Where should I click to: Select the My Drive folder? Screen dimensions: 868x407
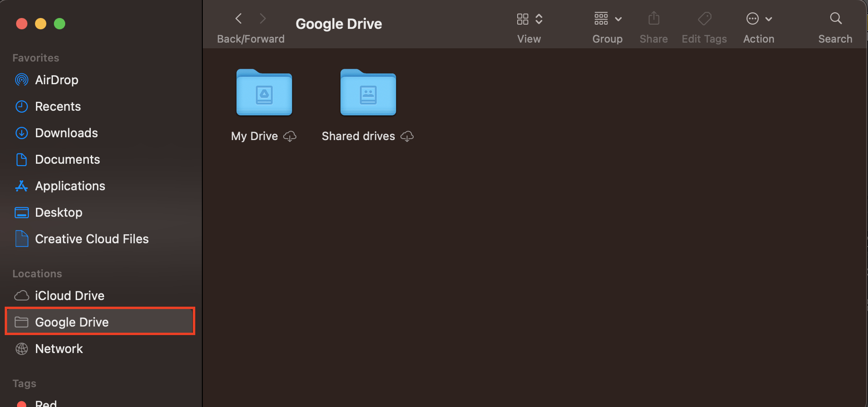tap(264, 93)
